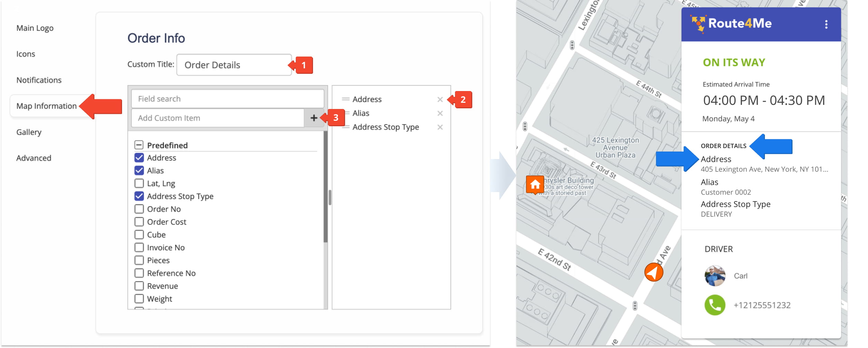The height and width of the screenshot is (348, 868).
Task: Click the orange driver navigation arrow marker
Action: point(654,272)
